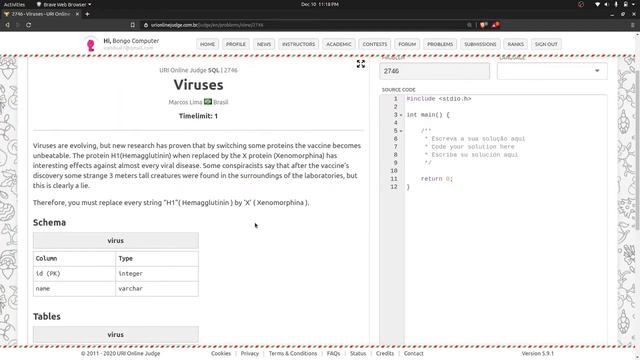640x360 pixels.
Task: Open the HOME nav item
Action: coord(207,44)
